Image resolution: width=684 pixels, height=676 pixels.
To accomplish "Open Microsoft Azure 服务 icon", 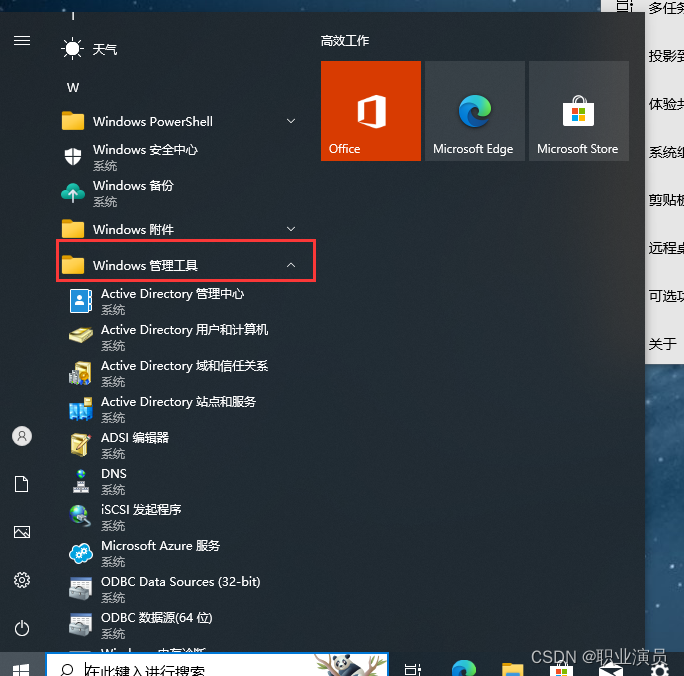I will tap(81, 553).
